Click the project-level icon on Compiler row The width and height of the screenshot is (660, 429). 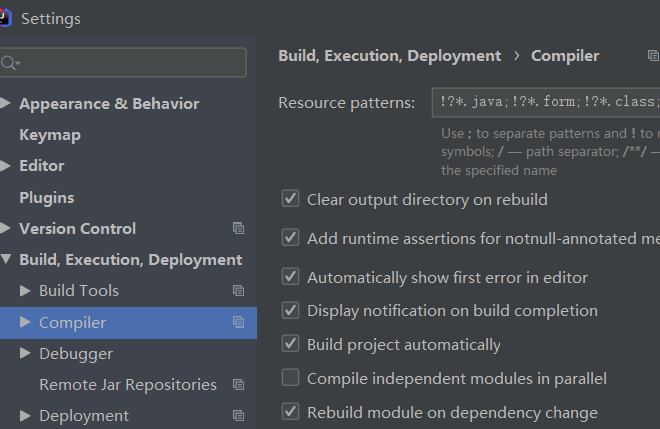click(238, 322)
